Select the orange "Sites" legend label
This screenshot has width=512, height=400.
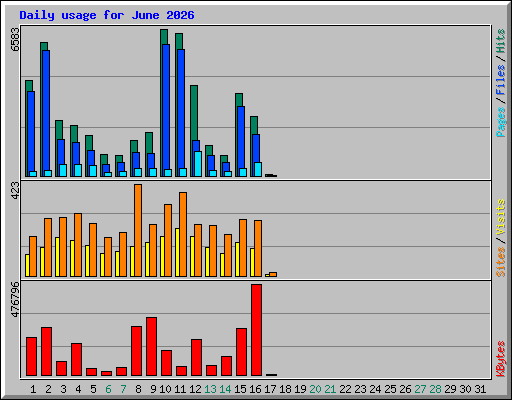[501, 262]
